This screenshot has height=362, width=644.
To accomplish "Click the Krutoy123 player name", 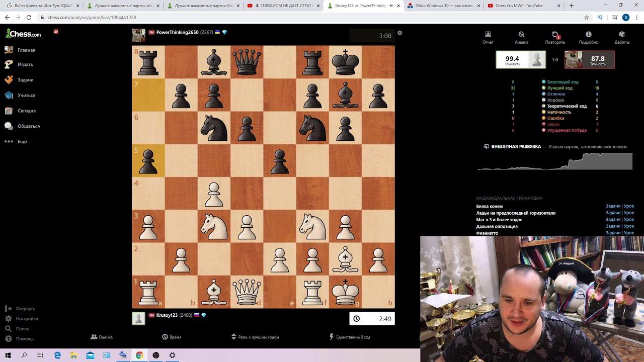I will point(167,315).
